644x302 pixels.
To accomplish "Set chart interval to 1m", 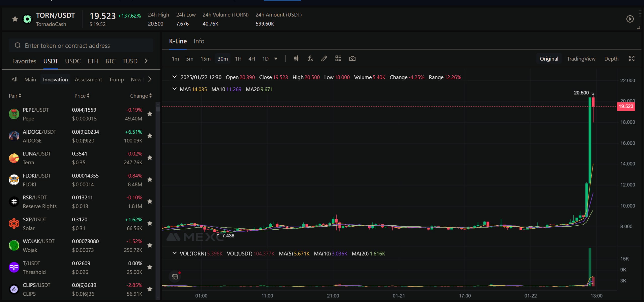I will [x=175, y=59].
